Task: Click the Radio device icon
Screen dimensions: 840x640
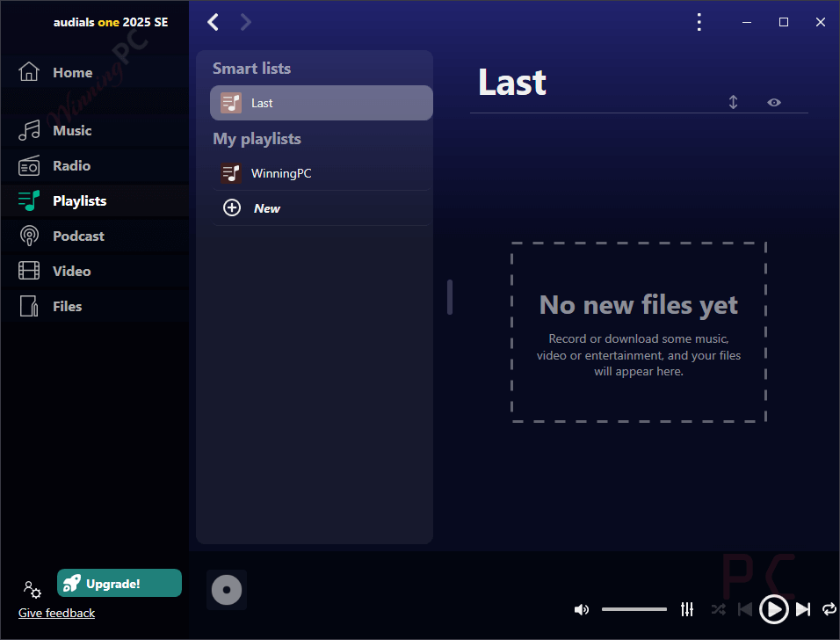Action: 29,165
